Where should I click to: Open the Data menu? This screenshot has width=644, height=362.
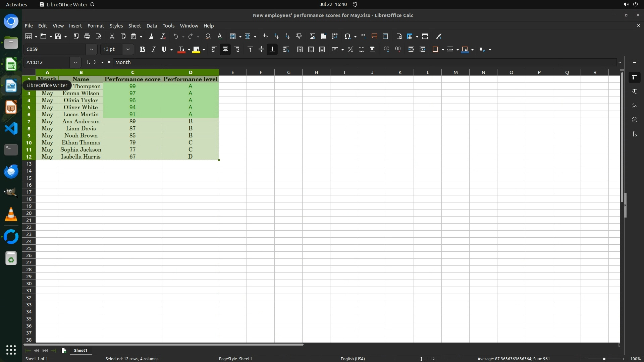[152, 26]
